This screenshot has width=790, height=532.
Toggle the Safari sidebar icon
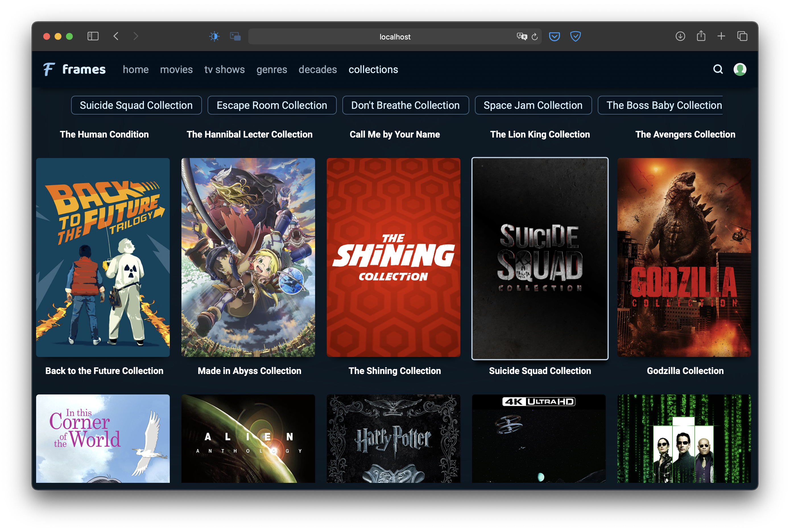point(93,36)
